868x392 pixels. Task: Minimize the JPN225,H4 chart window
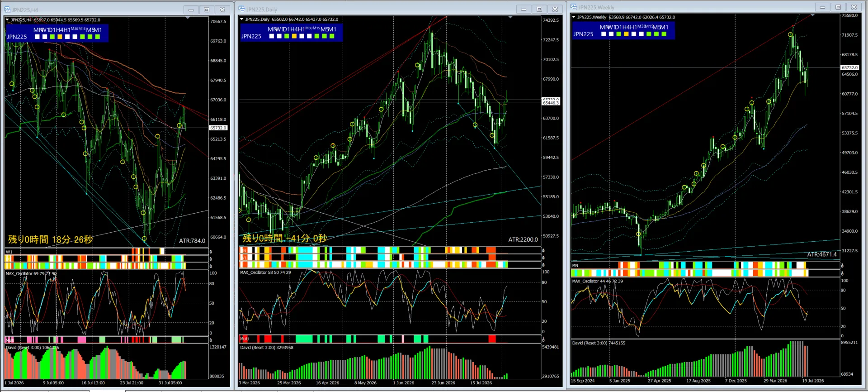click(x=191, y=10)
